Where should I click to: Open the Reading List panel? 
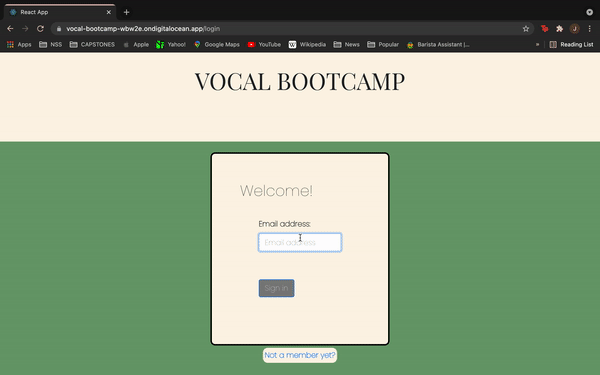click(x=571, y=44)
